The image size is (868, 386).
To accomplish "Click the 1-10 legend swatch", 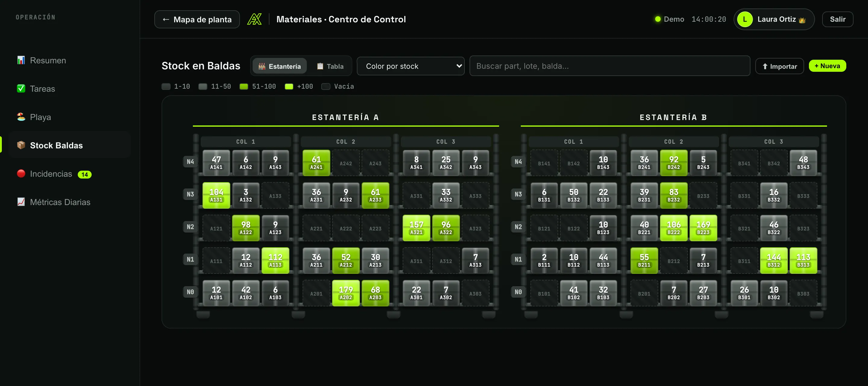I will (x=166, y=87).
